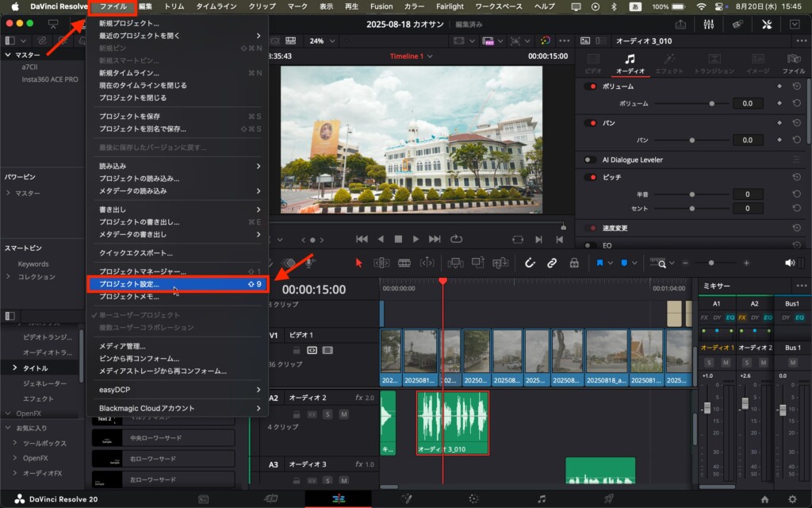Screen dimensions: 812x508
Task: Toggle timeline snapping magnet icon
Action: tap(530, 263)
